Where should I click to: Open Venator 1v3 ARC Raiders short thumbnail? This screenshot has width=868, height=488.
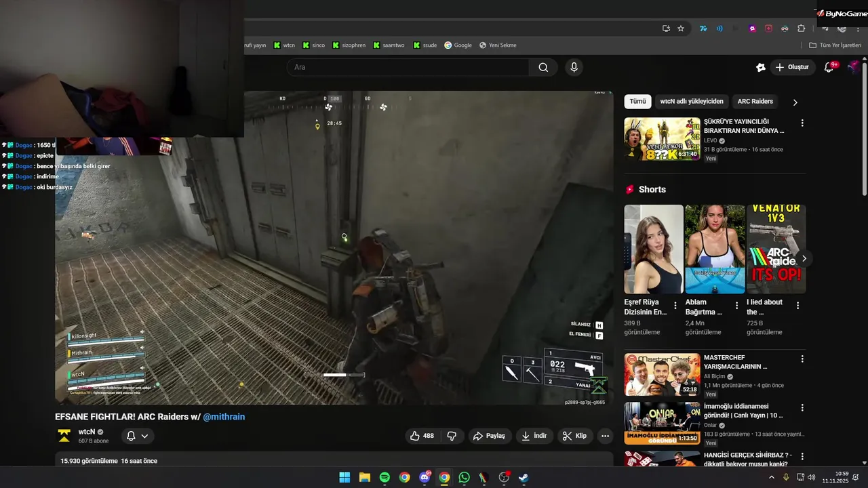(776, 249)
